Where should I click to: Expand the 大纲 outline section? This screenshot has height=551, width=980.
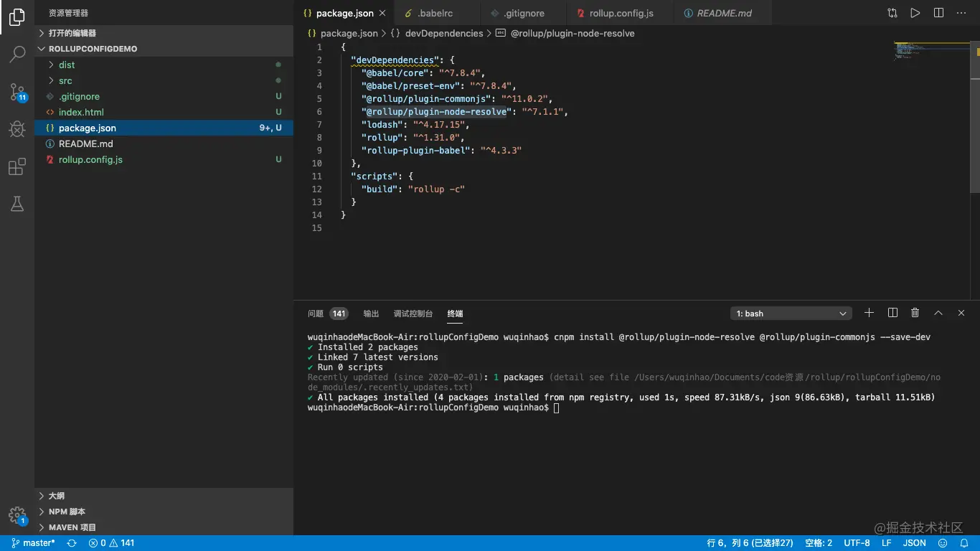[164, 496]
